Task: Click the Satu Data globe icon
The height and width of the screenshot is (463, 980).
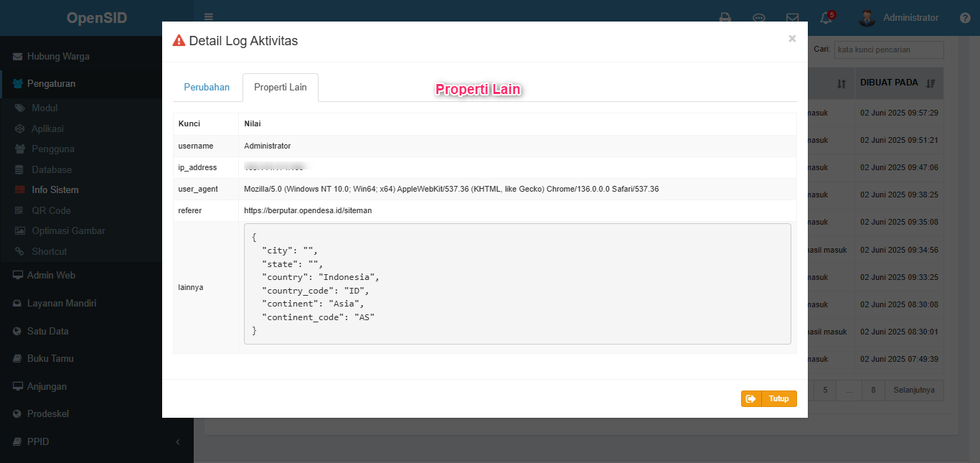Action: [x=18, y=331]
